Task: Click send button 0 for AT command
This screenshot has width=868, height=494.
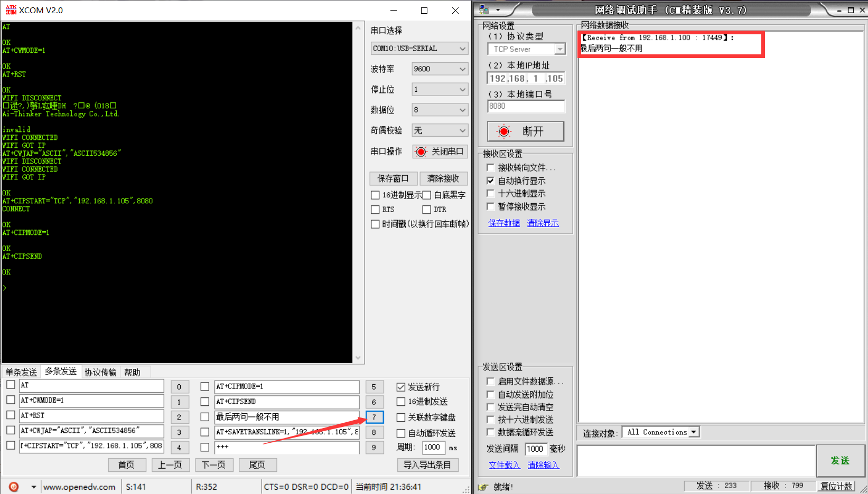Action: tap(180, 387)
